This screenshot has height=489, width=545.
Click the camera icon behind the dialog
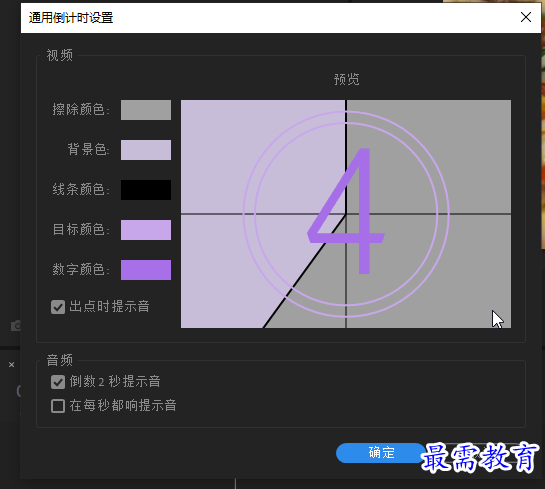[16, 326]
